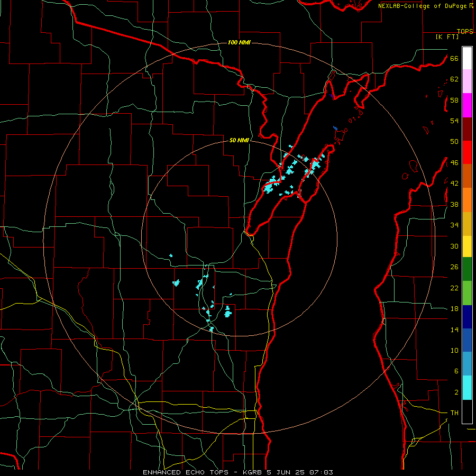Click the legend value '6'
This screenshot has width=476, height=476.
[x=456, y=371]
